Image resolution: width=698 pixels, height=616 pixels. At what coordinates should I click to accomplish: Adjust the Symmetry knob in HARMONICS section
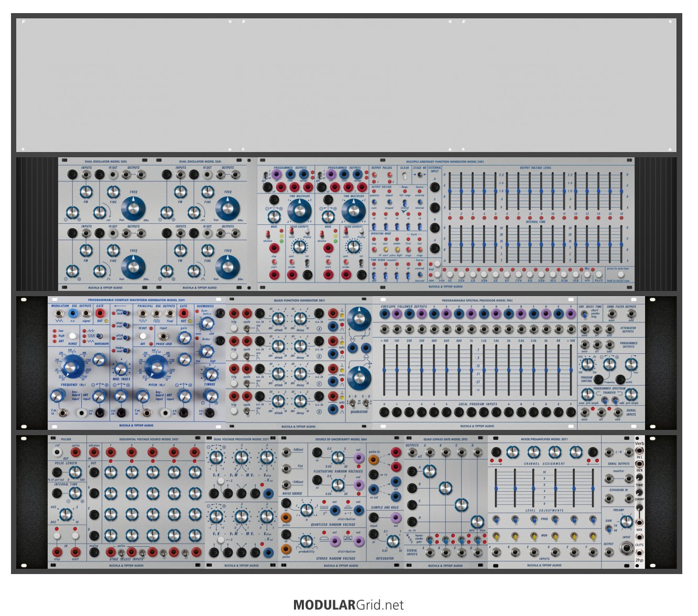click(206, 323)
